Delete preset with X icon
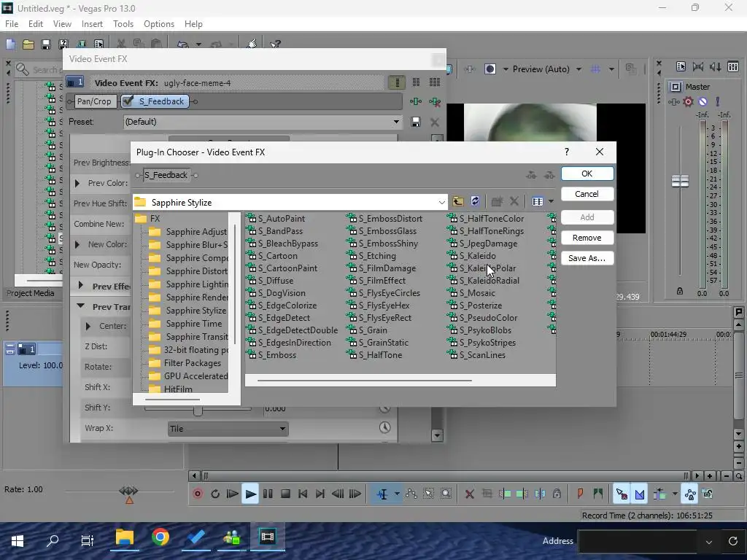The height and width of the screenshot is (560, 747). [435, 122]
